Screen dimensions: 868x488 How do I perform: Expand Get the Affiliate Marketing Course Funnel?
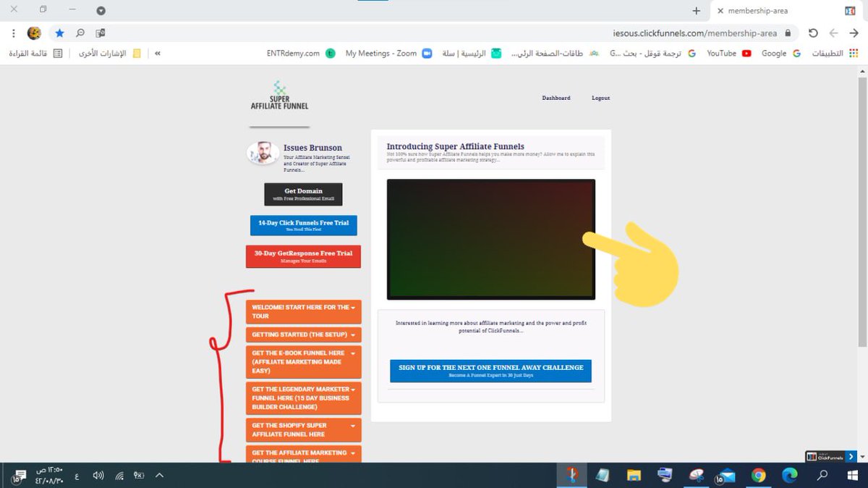point(304,455)
